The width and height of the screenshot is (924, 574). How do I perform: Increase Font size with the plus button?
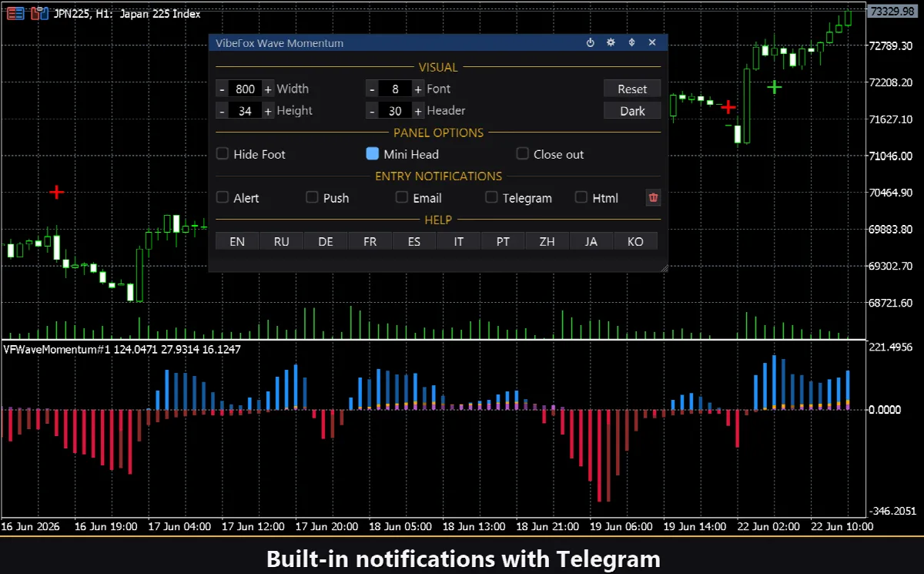pyautogui.click(x=418, y=89)
